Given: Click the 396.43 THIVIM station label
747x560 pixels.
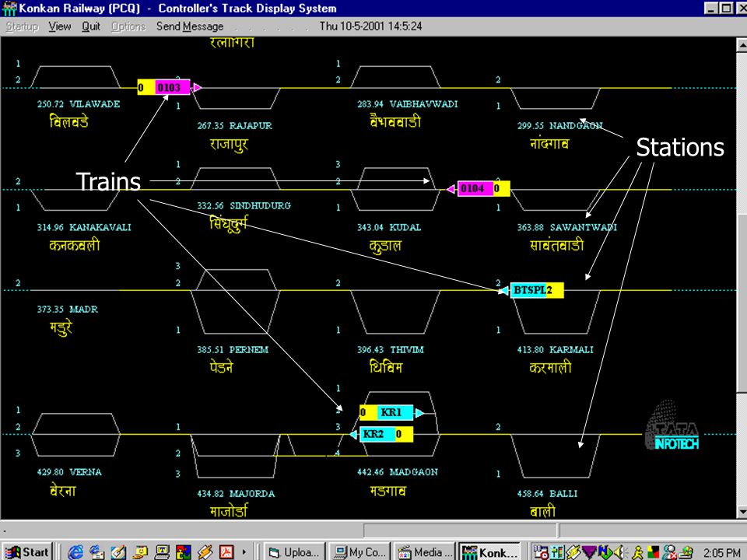Looking at the screenshot, I should click(x=390, y=349).
